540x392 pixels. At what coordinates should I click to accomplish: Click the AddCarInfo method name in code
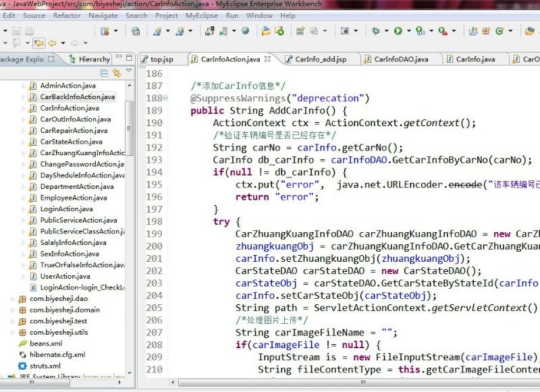pos(297,111)
